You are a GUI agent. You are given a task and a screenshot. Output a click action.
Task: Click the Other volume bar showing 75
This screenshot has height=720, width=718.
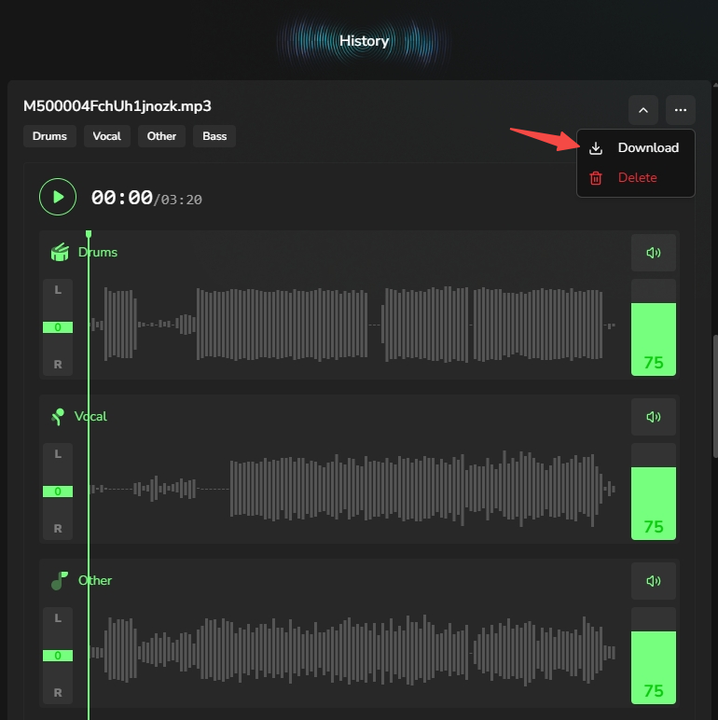coord(653,656)
